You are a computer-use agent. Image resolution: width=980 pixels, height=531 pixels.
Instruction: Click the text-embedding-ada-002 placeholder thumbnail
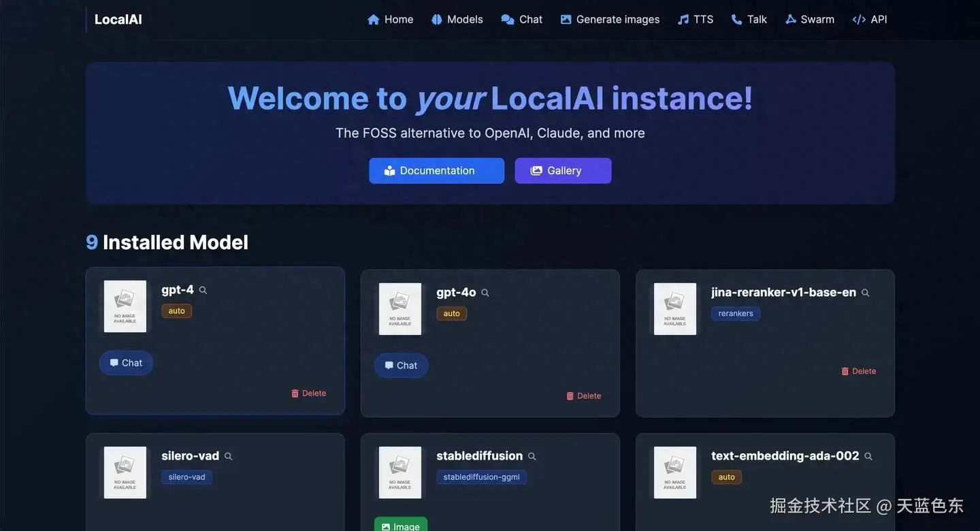(675, 472)
